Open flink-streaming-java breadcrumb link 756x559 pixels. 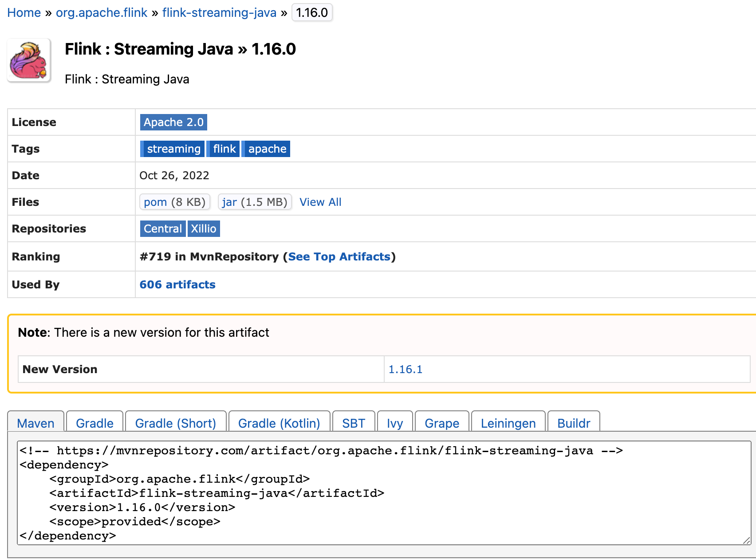pos(219,12)
